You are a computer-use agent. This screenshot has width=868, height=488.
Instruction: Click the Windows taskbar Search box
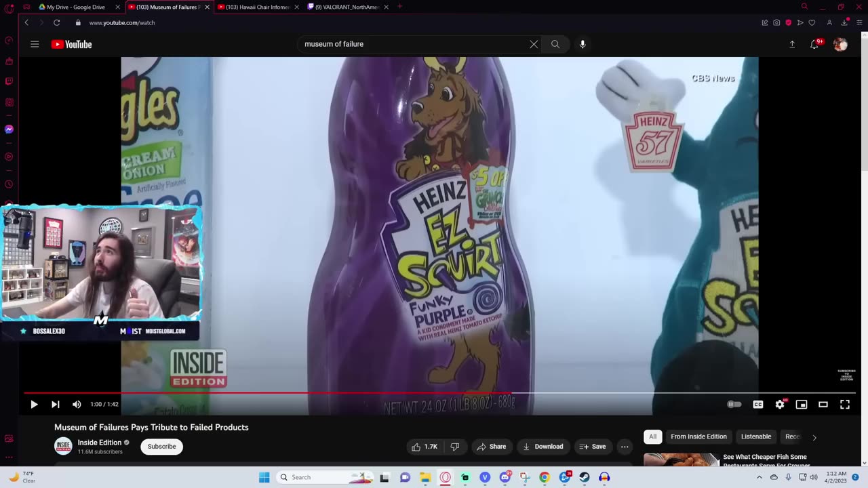tap(323, 477)
